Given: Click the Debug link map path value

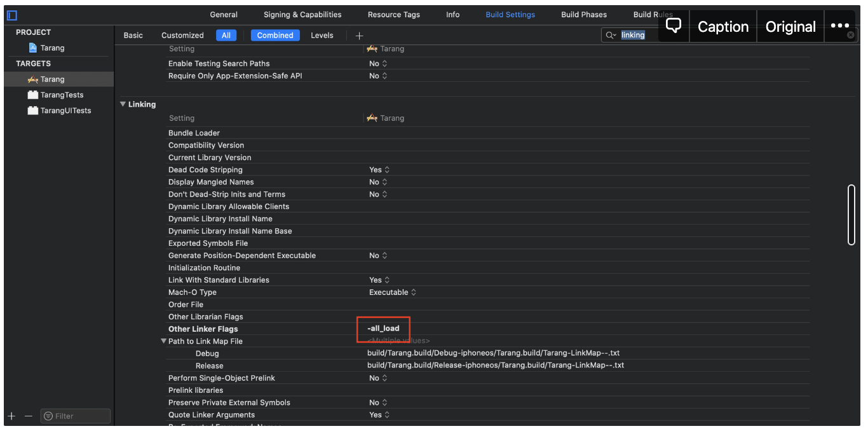Looking at the screenshot, I should 493,353.
